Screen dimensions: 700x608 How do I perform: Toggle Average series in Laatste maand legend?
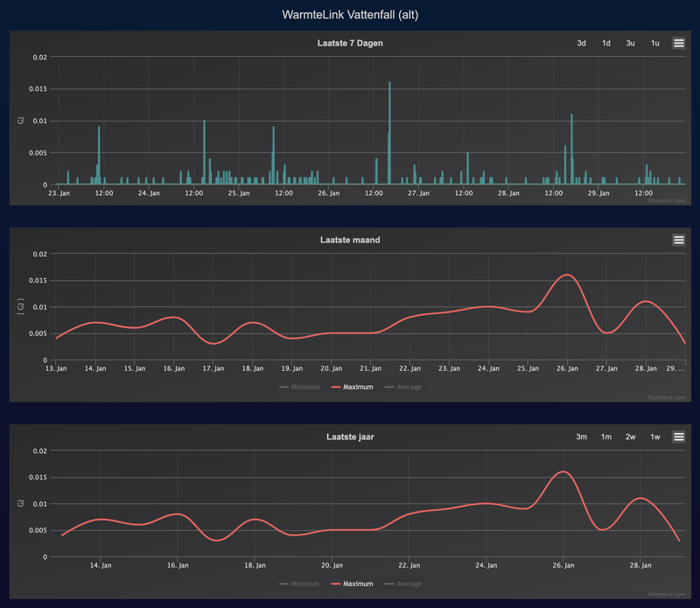[x=403, y=387]
